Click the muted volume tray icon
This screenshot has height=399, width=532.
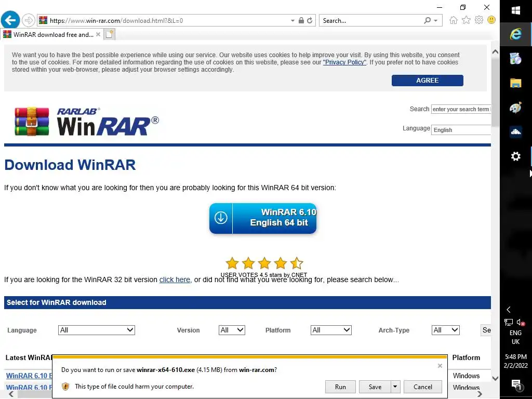click(x=521, y=322)
